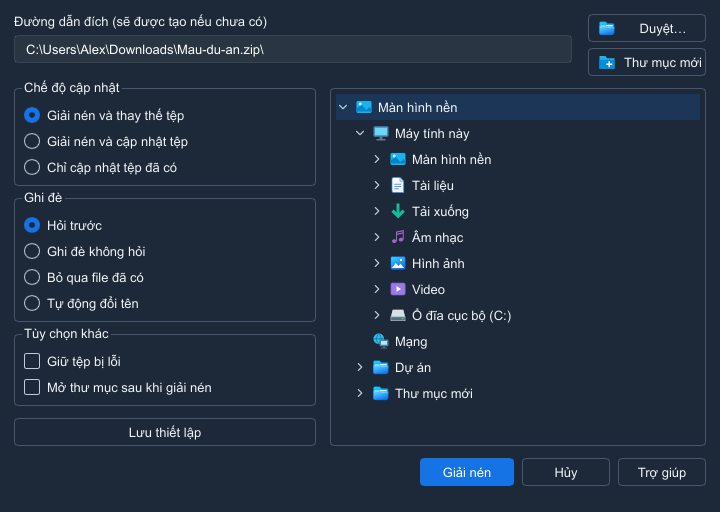Click the Âm nhạc music note icon
This screenshot has width=720, height=512.
[x=398, y=237]
